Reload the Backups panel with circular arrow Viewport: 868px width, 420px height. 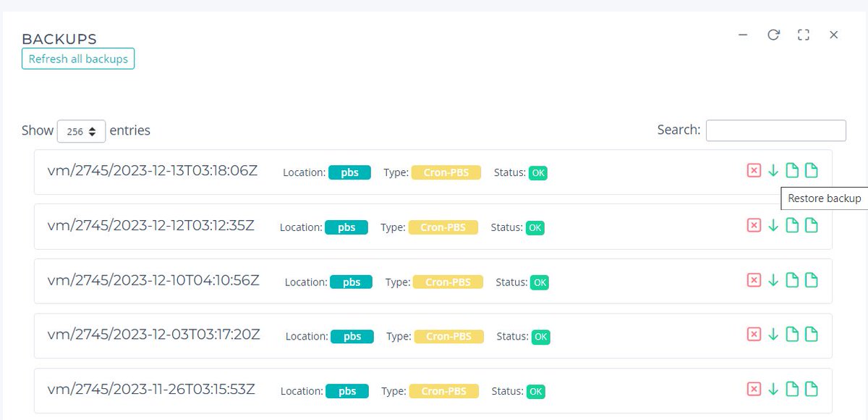point(773,35)
